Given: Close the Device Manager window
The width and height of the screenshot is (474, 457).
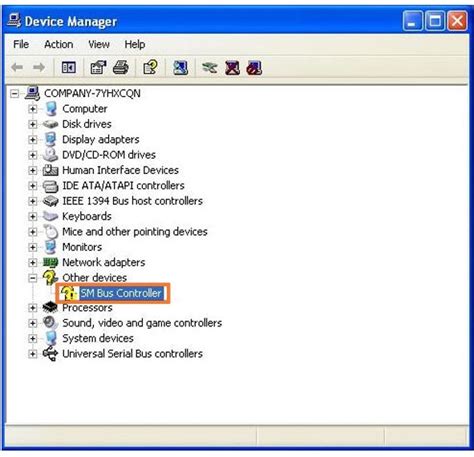Looking at the screenshot, I should pos(457,21).
